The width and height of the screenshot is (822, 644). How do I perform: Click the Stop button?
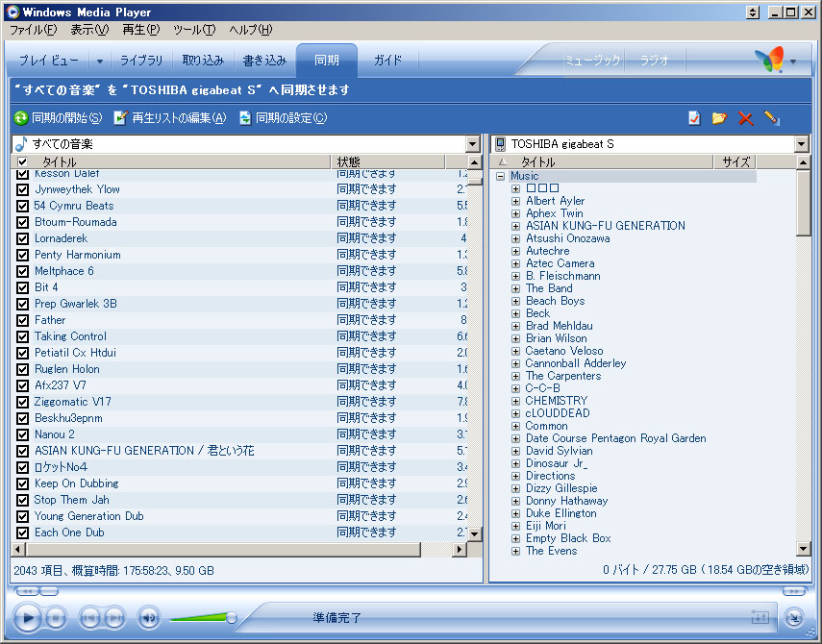[56, 618]
